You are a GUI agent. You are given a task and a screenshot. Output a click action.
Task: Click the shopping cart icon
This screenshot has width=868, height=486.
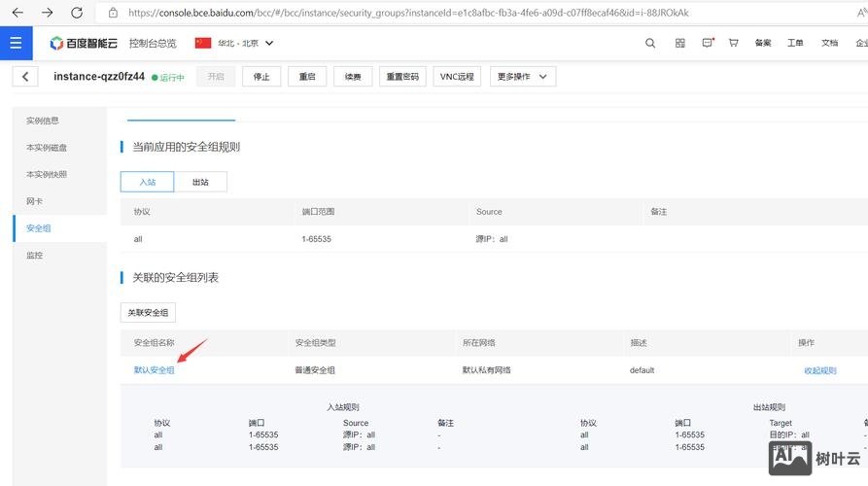[734, 43]
